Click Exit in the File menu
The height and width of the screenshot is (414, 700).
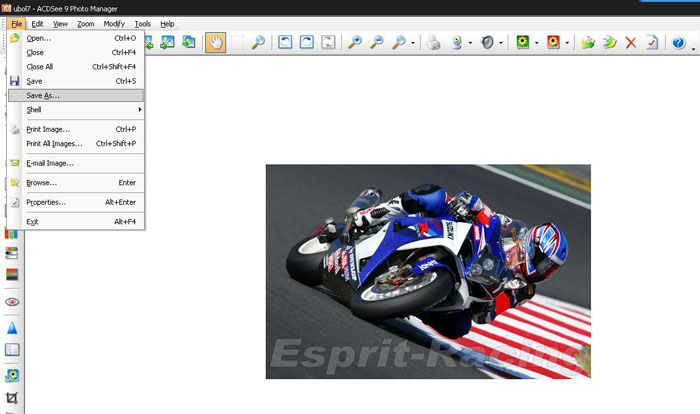tap(32, 221)
